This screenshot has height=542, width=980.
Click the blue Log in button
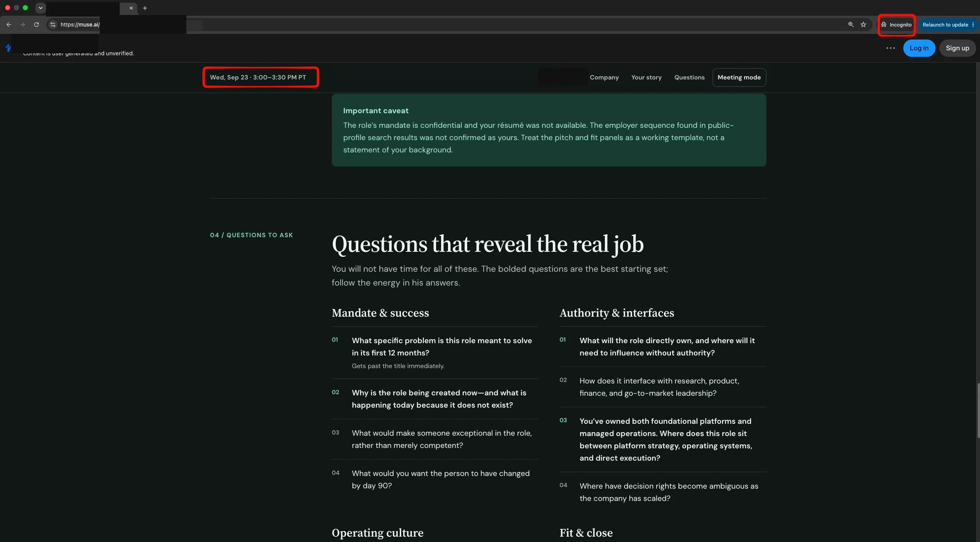[919, 48]
